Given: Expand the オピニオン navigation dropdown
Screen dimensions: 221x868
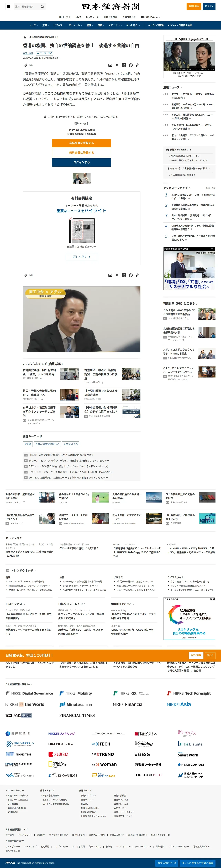Looking at the screenshot, I should 115,25.
